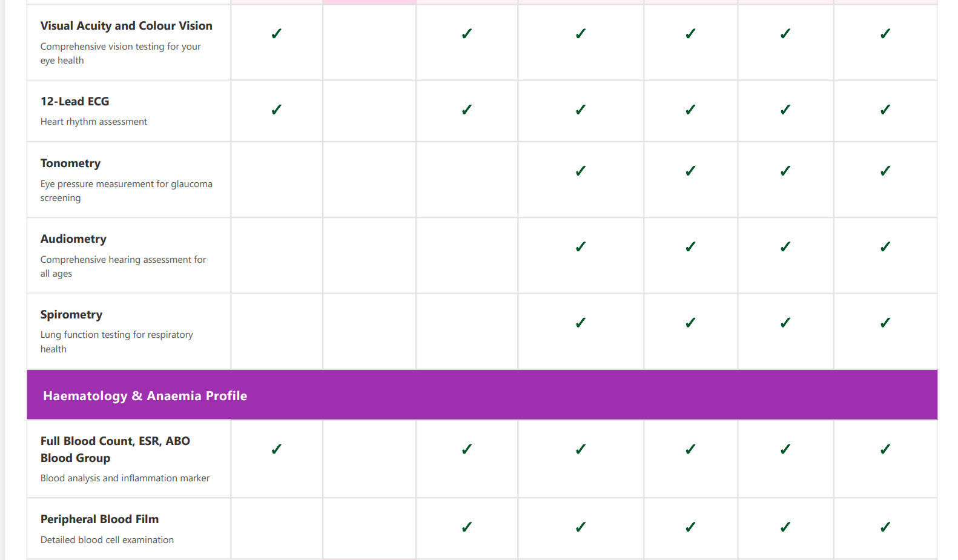This screenshot has height=560, width=958.
Task: Click the last checkmark in the 12-Lead ECG row
Action: click(885, 110)
